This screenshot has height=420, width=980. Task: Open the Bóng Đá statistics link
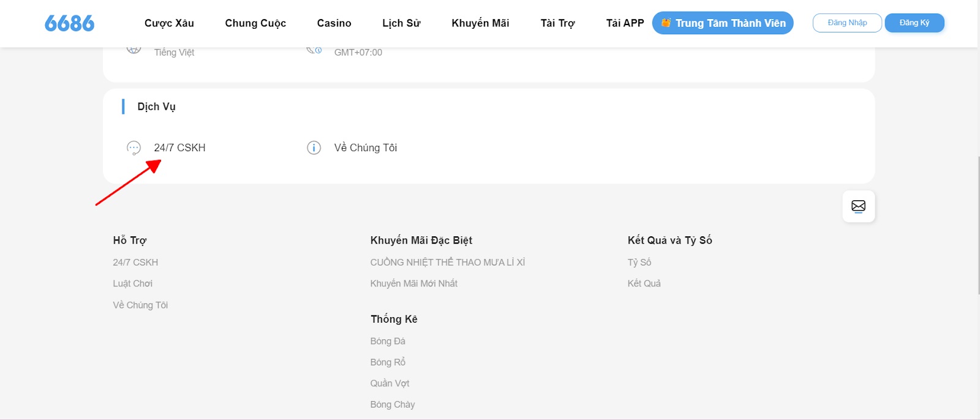point(388,341)
